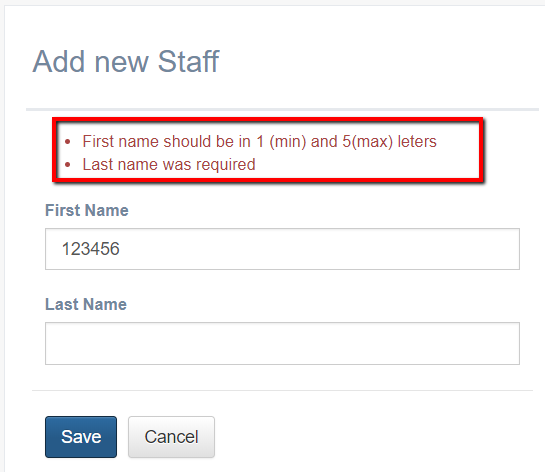Screen dimensions: 545x472
Task: Click the bullet before last name error
Action: click(x=68, y=165)
